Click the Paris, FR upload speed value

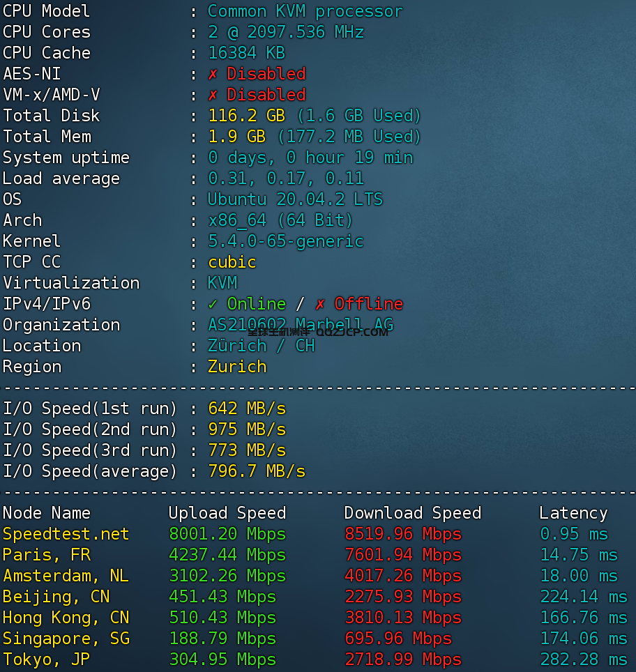click(x=227, y=555)
